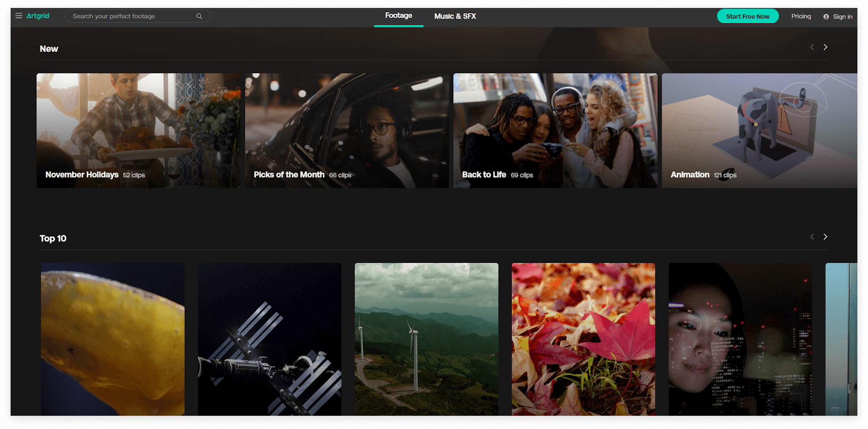The height and width of the screenshot is (429, 868).
Task: Open the Back to Life collection
Action: 555,131
